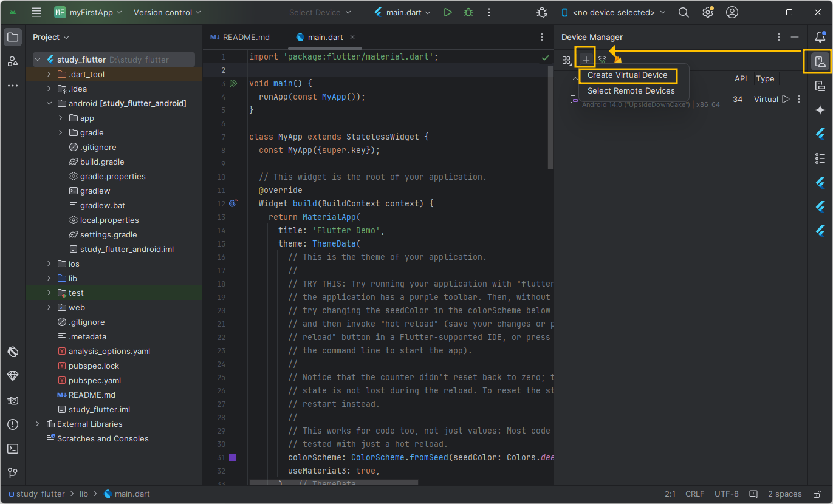Image resolution: width=833 pixels, height=504 pixels.
Task: Click the lib breadcrumb in navigation bar
Action: pos(84,494)
